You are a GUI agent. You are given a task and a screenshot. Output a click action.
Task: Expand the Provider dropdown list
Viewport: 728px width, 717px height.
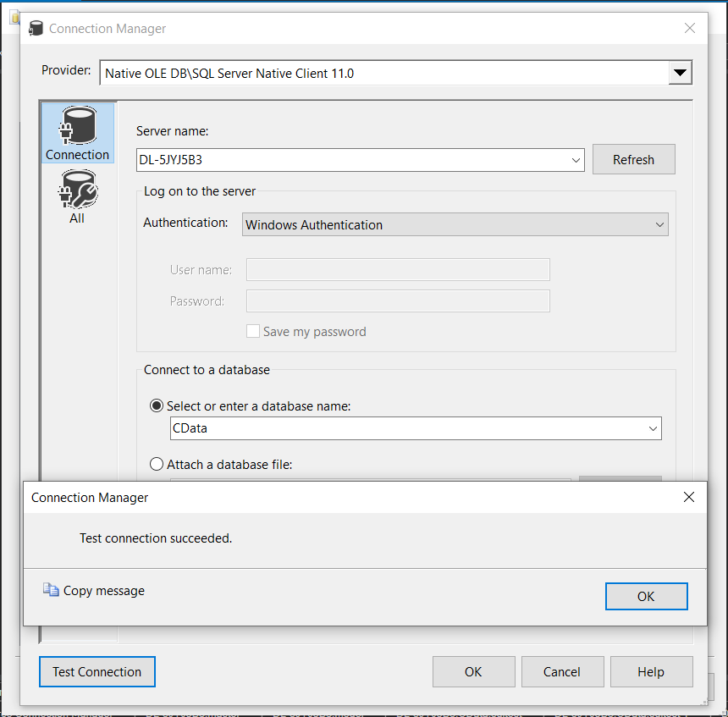tap(680, 74)
